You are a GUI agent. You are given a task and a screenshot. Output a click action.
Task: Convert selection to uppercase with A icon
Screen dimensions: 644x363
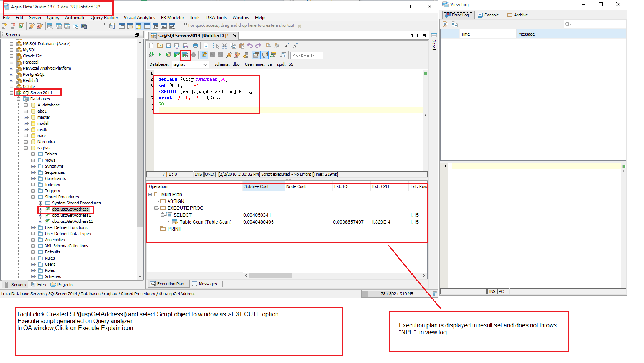(295, 46)
